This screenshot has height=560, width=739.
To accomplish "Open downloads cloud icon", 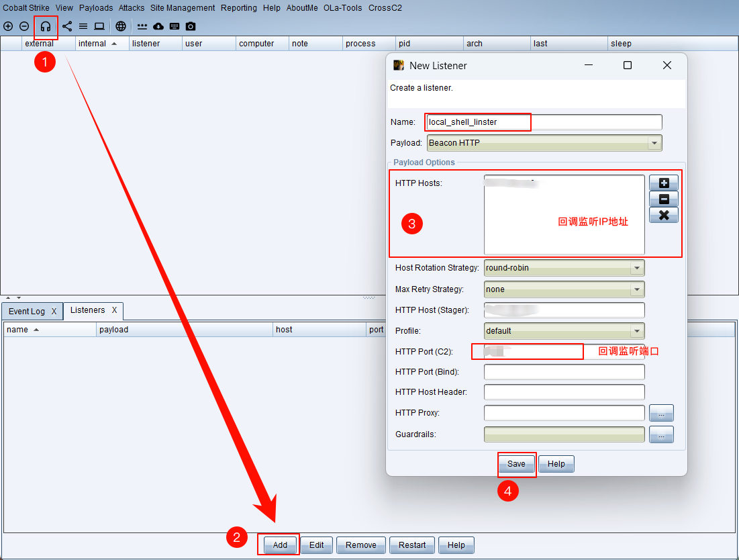I will [x=158, y=26].
